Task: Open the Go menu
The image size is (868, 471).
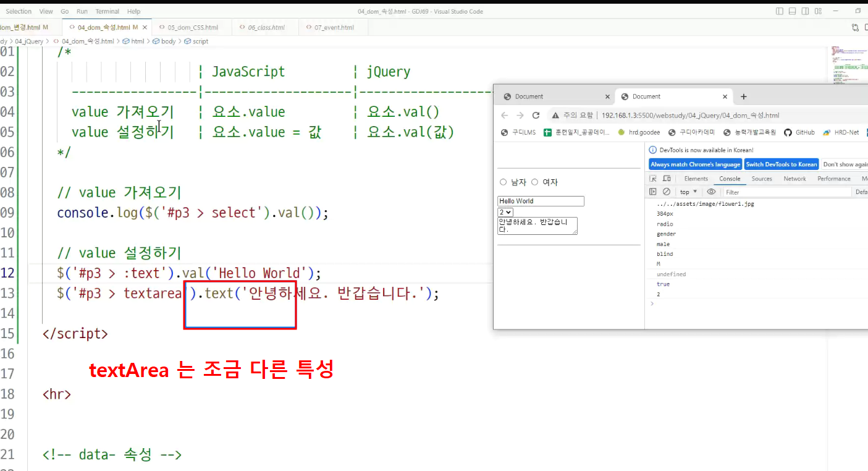Action: (x=65, y=11)
